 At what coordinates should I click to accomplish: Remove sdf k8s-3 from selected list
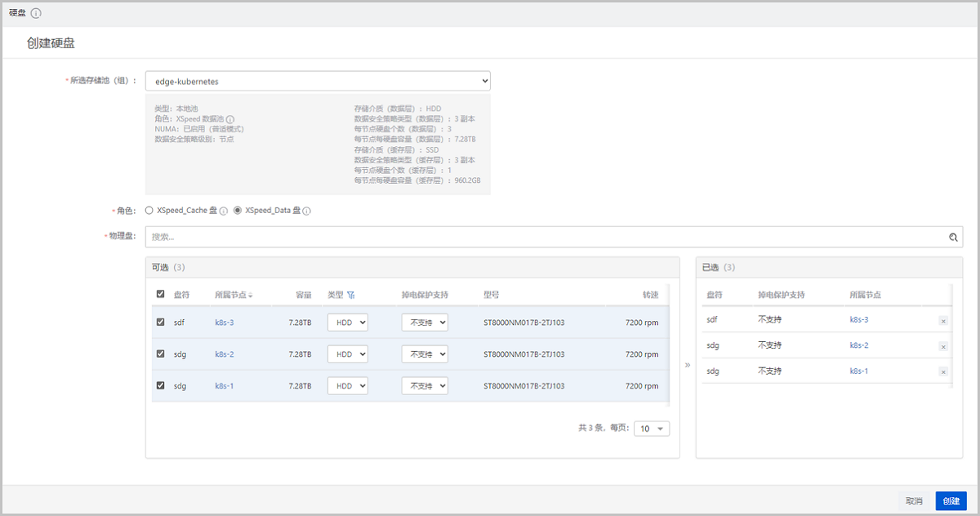pos(943,322)
